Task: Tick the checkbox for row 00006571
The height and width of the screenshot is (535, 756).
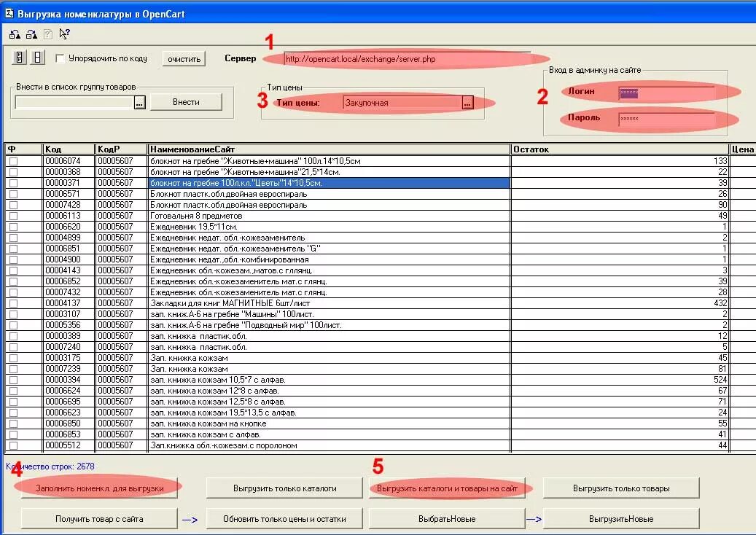Action: pyautogui.click(x=14, y=194)
